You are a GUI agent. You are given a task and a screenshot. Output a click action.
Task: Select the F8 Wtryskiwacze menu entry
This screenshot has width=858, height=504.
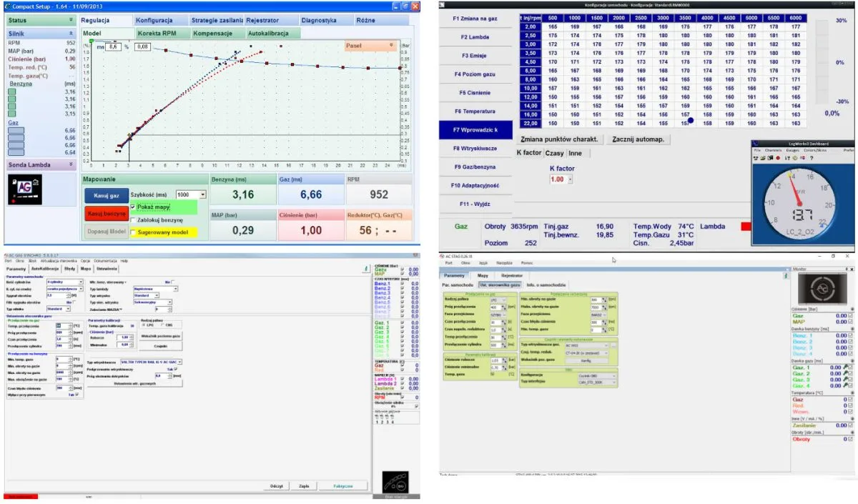476,148
